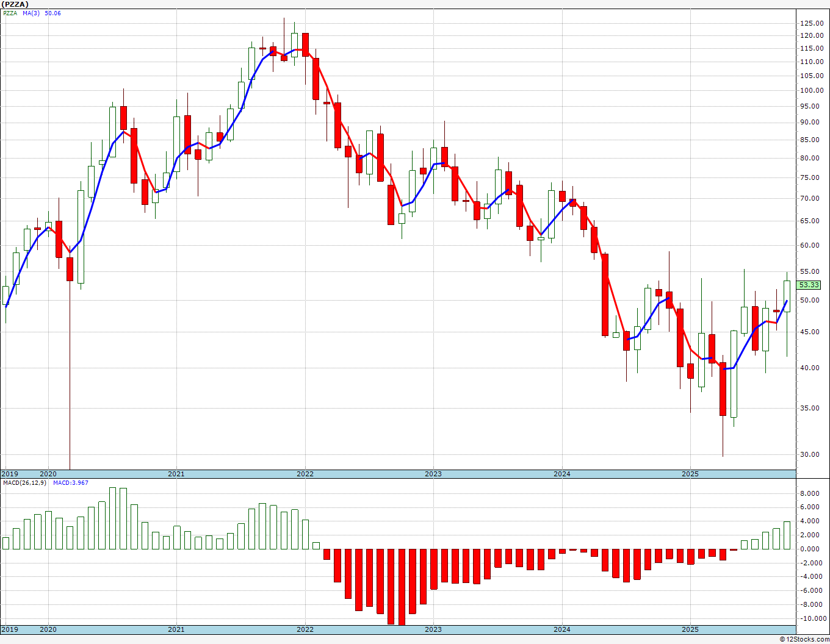Click the current price tag 53.33
This screenshot has height=644, width=830.
coord(809,285)
